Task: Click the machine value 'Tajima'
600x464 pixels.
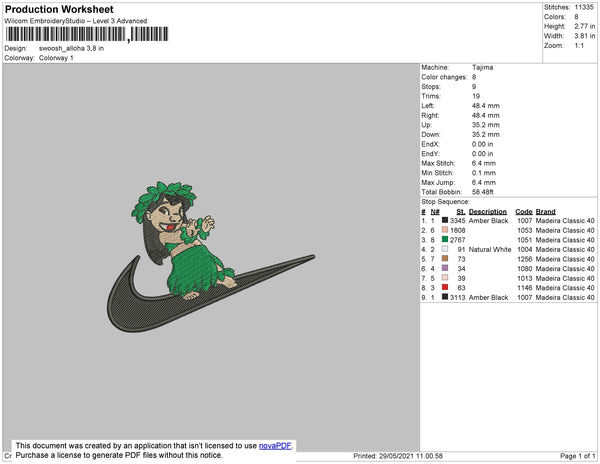Action: pyautogui.click(x=483, y=67)
